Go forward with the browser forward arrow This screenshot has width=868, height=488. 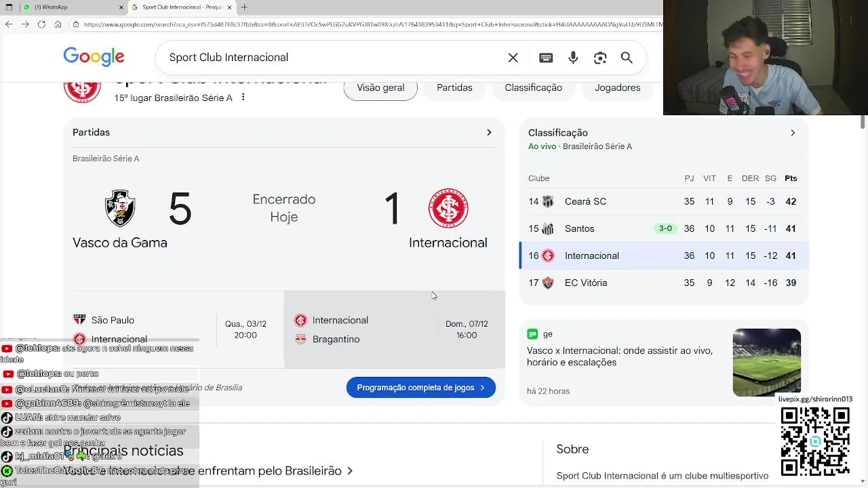pyautogui.click(x=25, y=24)
